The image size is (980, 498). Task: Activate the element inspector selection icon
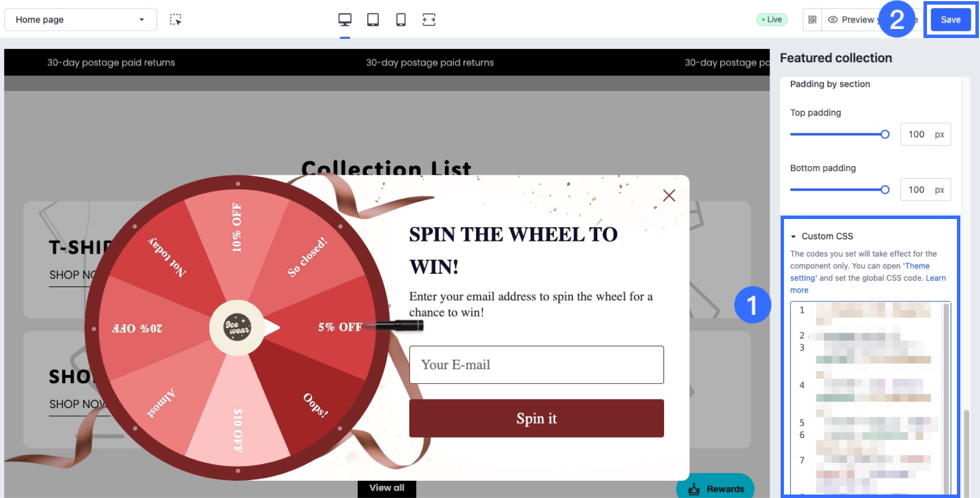click(x=176, y=20)
